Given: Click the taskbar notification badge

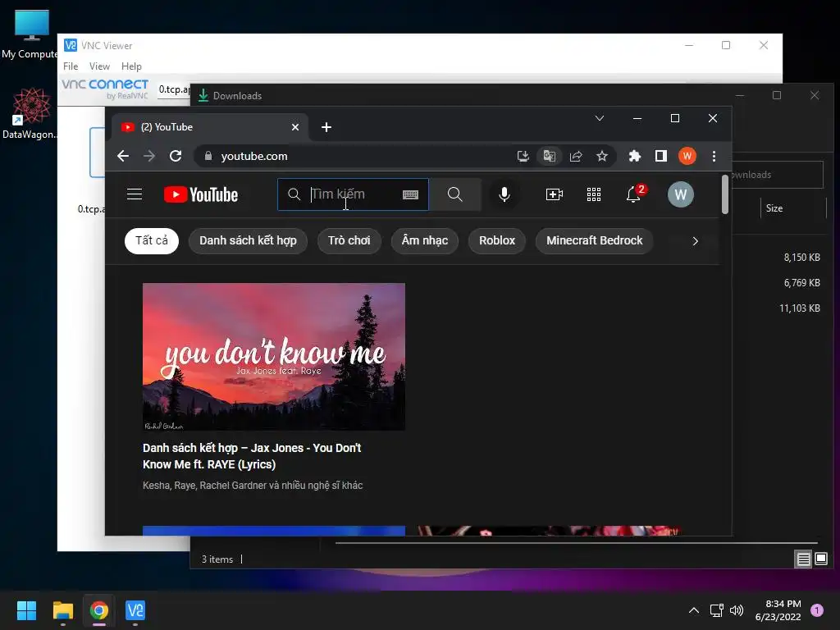Looking at the screenshot, I should (817, 610).
